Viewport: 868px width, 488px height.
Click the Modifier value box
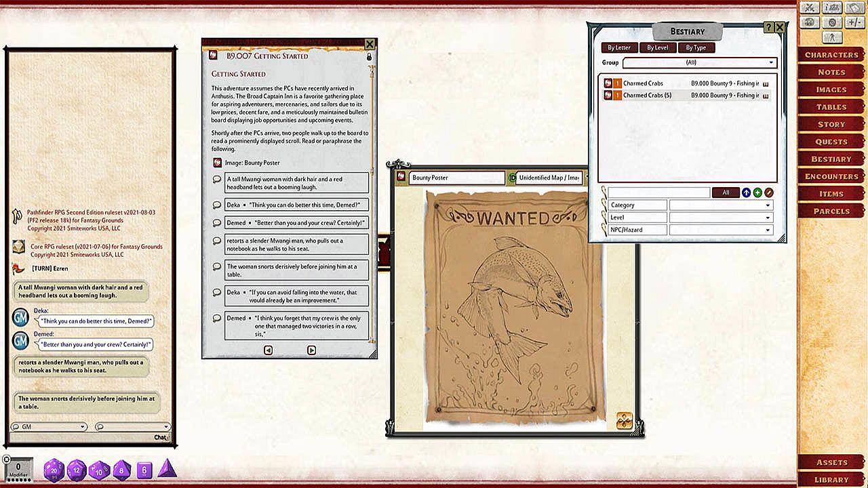click(19, 469)
